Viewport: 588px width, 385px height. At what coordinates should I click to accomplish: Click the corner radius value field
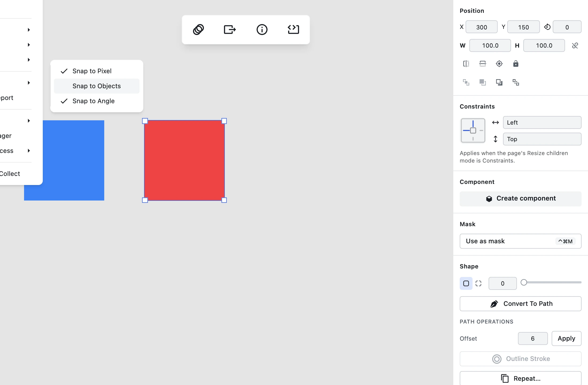click(502, 283)
